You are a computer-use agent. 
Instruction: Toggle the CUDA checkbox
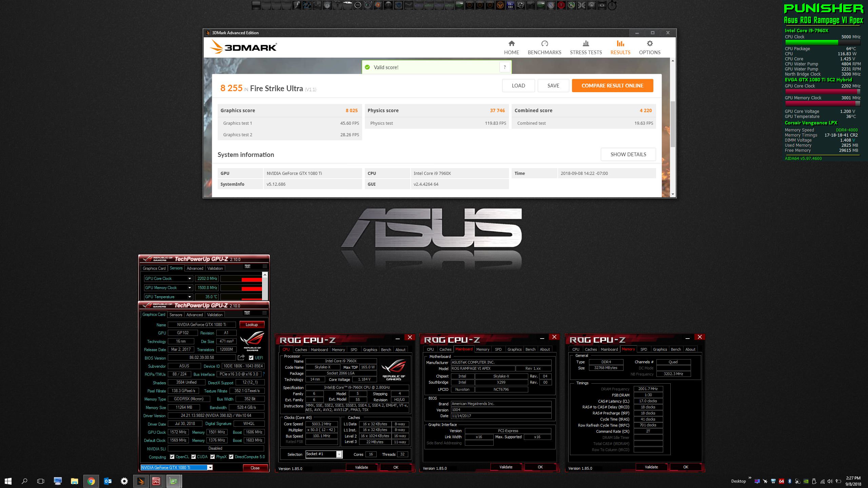(x=194, y=457)
